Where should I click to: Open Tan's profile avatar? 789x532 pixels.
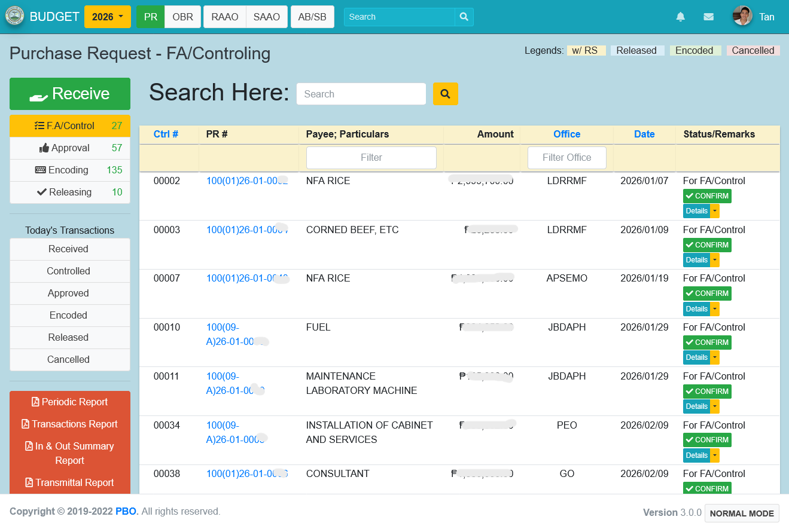coord(742,16)
